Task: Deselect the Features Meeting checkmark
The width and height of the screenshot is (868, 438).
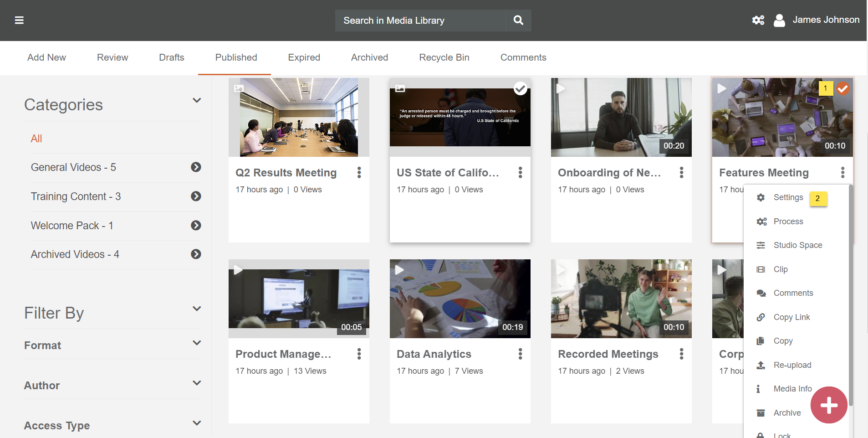Action: (x=843, y=88)
